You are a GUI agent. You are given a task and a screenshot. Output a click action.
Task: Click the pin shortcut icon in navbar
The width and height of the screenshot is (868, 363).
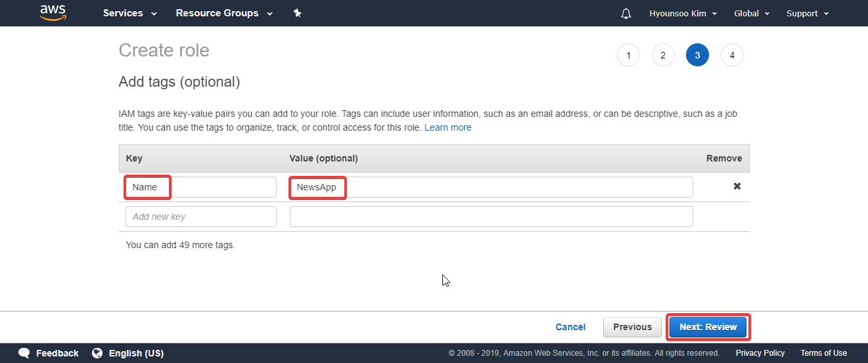pos(297,13)
